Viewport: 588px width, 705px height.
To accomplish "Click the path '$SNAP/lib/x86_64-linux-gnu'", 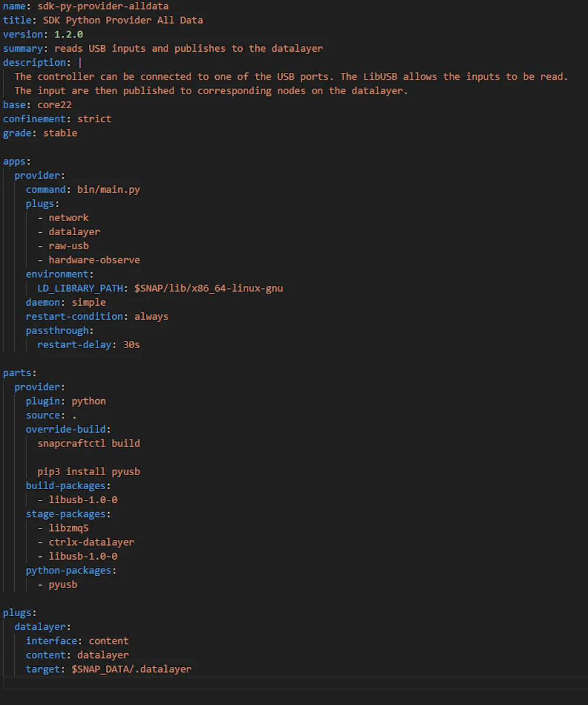I will (209, 288).
